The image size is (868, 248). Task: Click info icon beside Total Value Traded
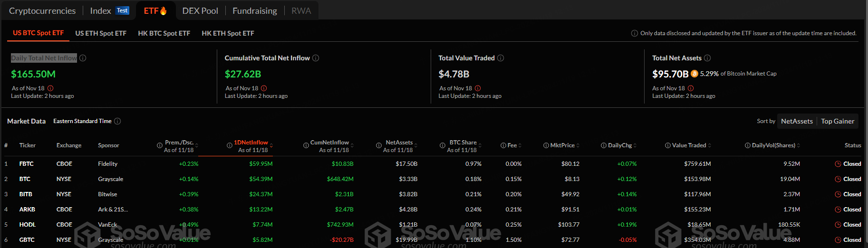(x=501, y=58)
